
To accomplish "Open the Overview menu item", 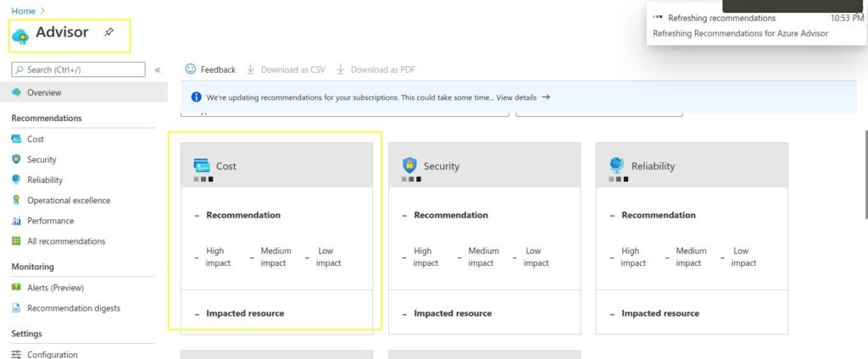I will pos(84,92).
